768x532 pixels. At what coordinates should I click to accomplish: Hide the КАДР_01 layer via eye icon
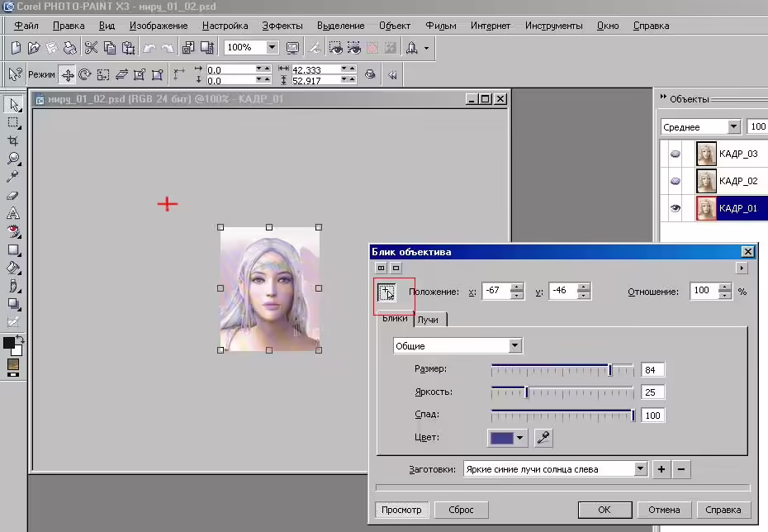(x=675, y=208)
